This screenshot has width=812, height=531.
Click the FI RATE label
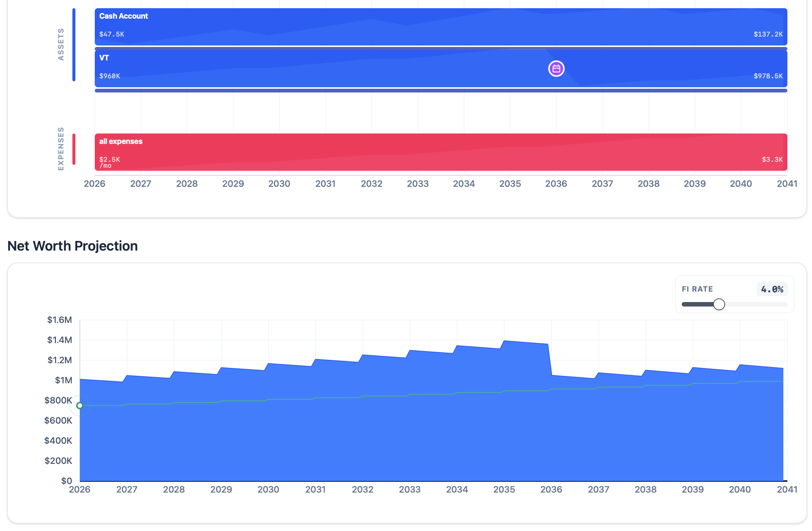(x=697, y=289)
